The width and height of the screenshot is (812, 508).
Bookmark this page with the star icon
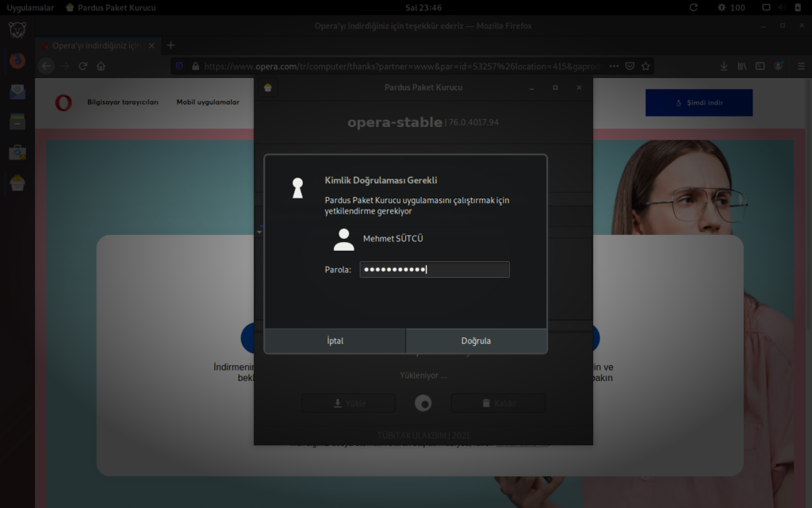(x=645, y=67)
